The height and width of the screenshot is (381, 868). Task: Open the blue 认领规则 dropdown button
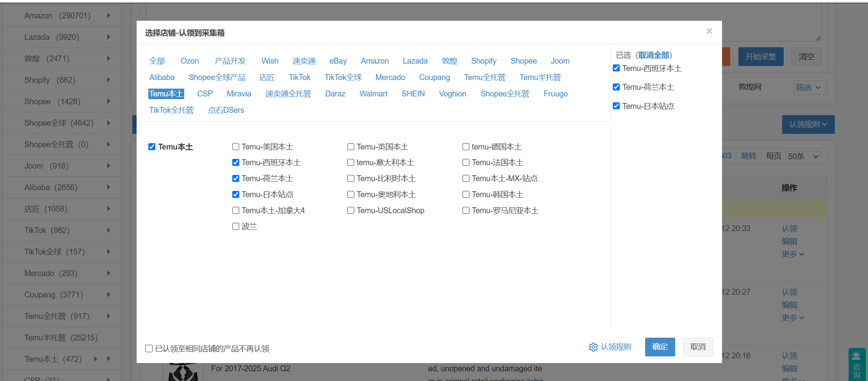(x=808, y=125)
